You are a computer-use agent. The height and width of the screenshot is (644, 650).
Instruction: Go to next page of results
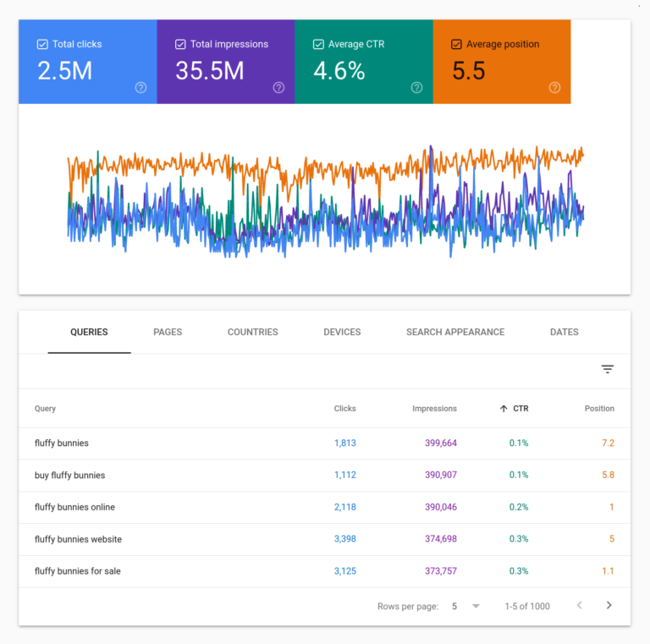coord(609,605)
